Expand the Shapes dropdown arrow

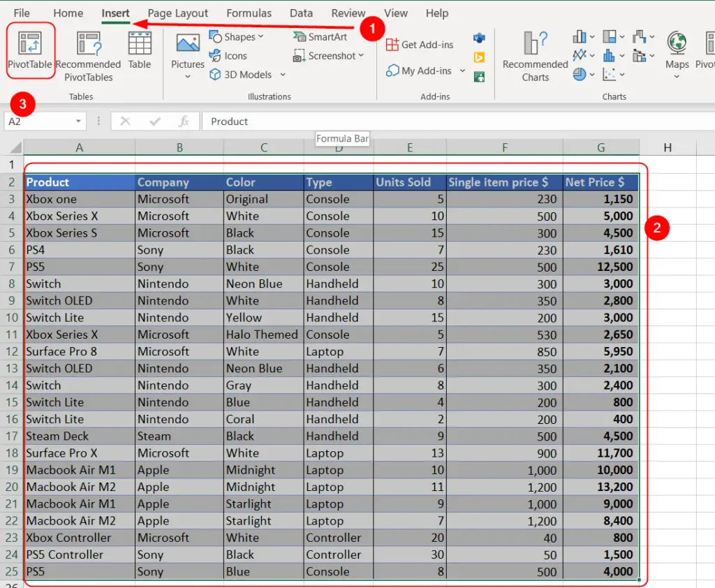(261, 37)
